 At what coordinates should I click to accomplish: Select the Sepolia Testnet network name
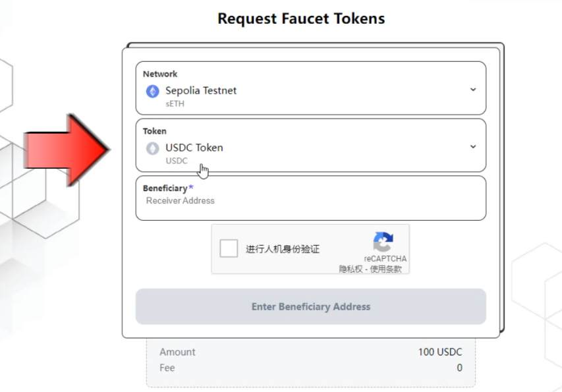201,91
